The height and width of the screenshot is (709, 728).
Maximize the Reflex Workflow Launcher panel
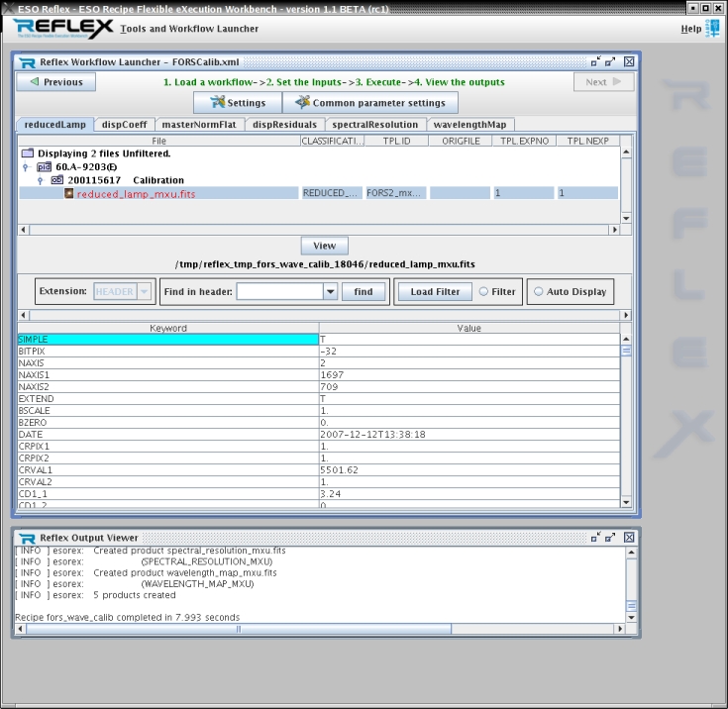click(611, 61)
